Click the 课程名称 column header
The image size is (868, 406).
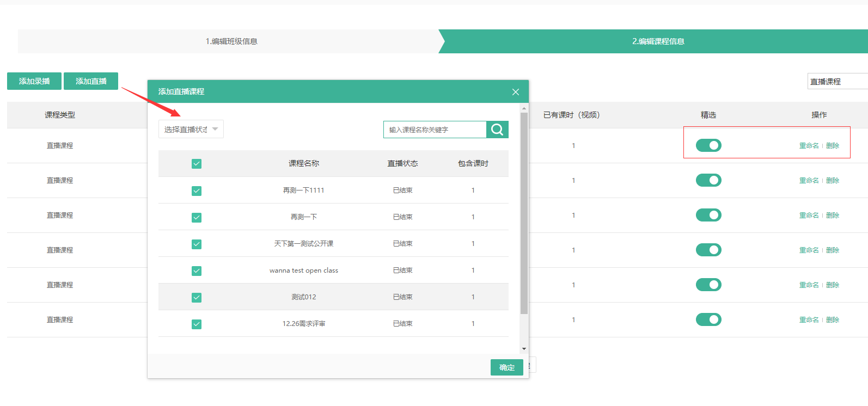[304, 163]
